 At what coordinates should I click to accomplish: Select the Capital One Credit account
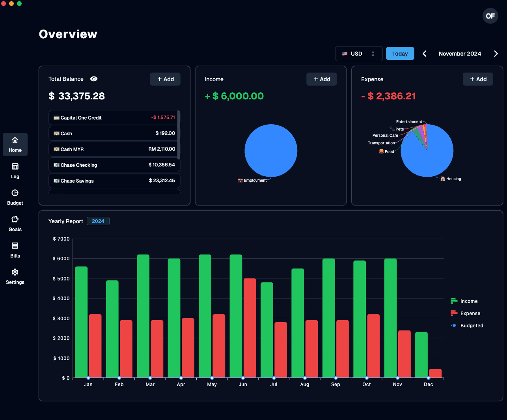point(114,118)
